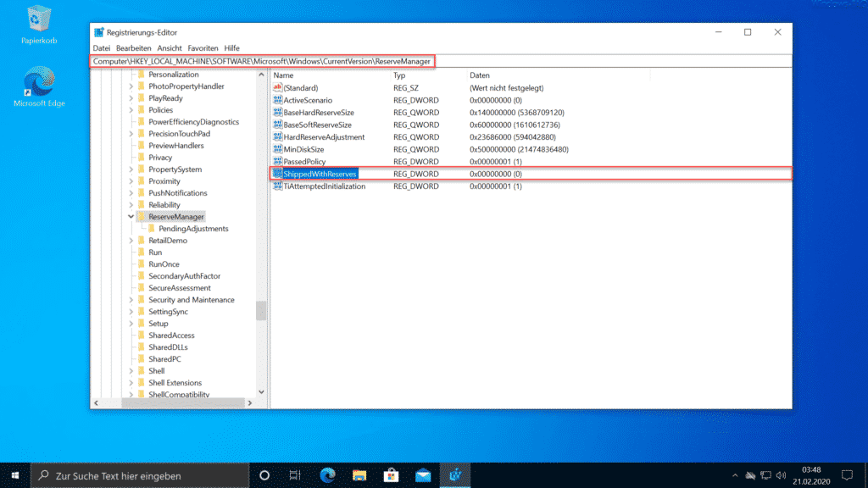Click the tree horizontal scroll right arrow
868x488 pixels.
pyautogui.click(x=250, y=402)
